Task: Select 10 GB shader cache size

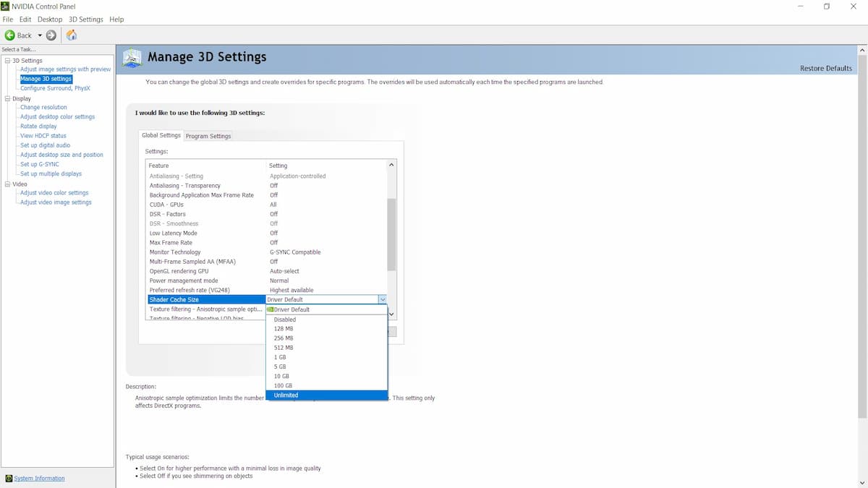Action: [326, 376]
